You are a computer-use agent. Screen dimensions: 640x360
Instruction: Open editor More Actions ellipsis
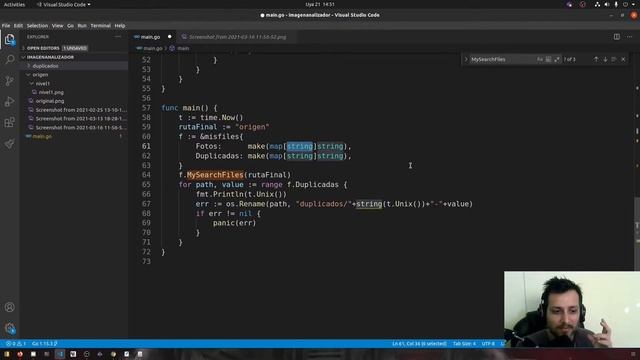[x=629, y=37]
